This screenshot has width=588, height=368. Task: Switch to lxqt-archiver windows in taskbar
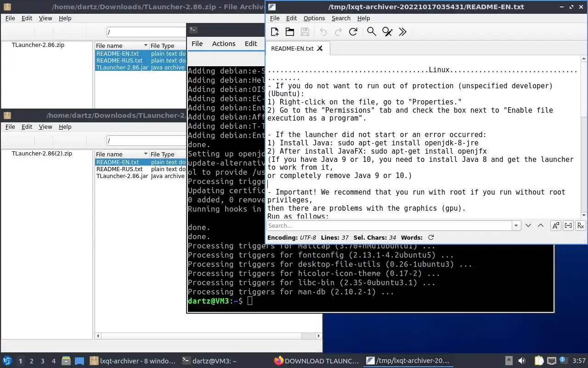[132, 361]
